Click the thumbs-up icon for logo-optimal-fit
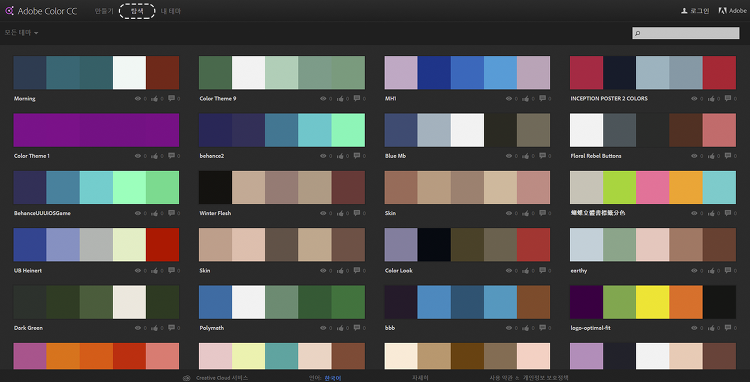Viewport: 750px width, 382px height. coord(711,328)
